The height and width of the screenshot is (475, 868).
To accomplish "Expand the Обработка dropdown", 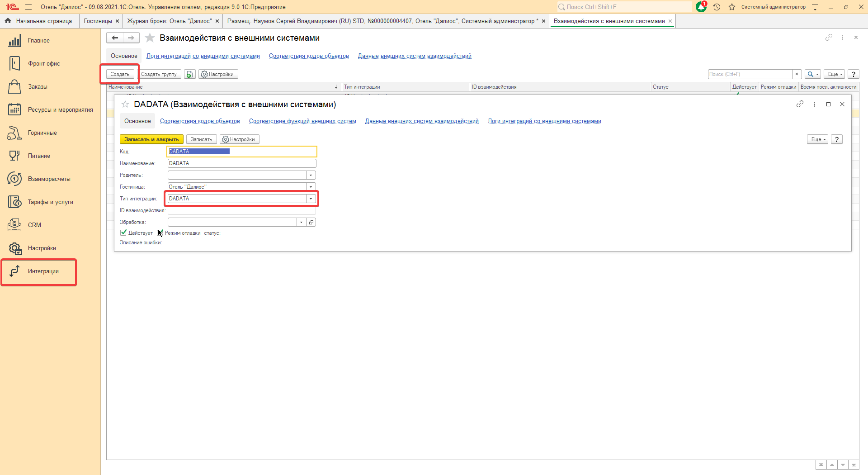I will [x=301, y=222].
